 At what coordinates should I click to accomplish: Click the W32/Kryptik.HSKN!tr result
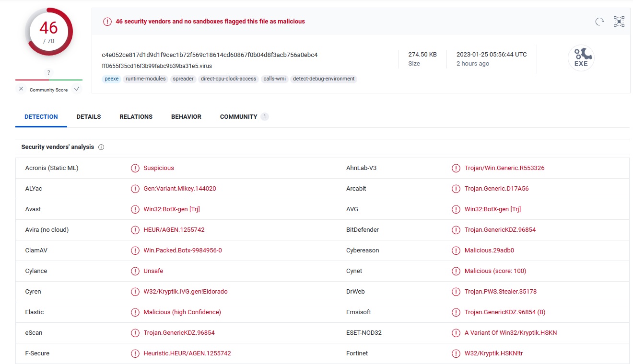[495, 353]
